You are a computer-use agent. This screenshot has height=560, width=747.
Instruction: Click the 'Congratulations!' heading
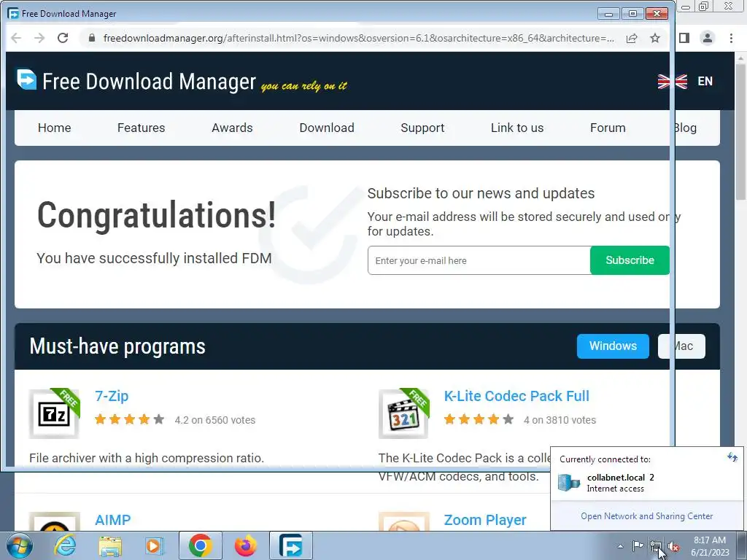[x=157, y=215]
